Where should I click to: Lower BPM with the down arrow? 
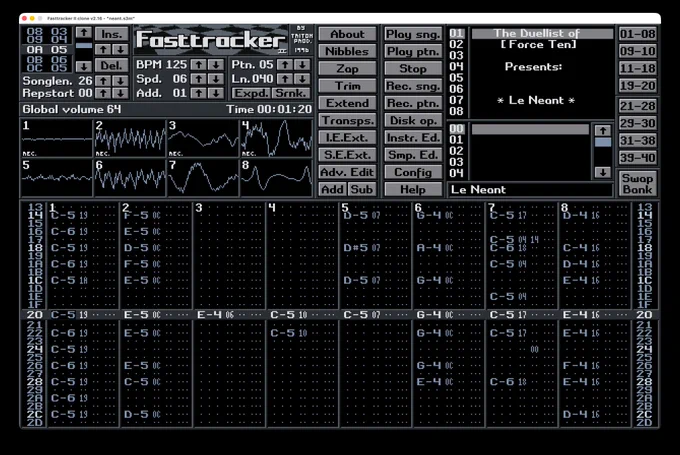(x=216, y=65)
